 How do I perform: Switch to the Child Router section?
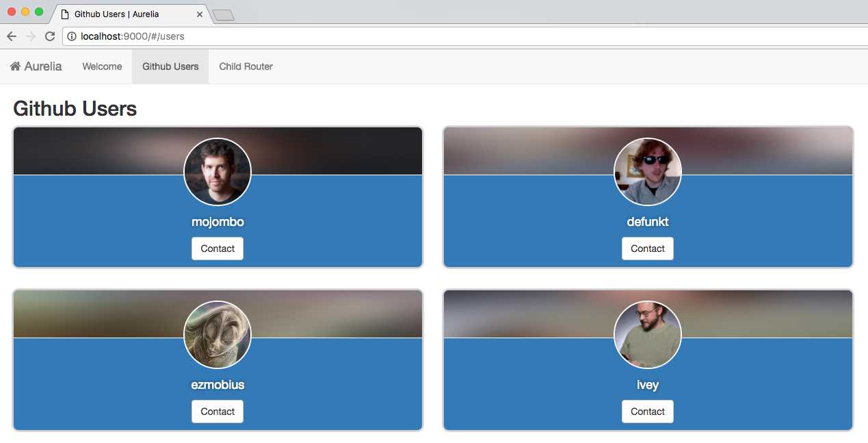(x=246, y=66)
